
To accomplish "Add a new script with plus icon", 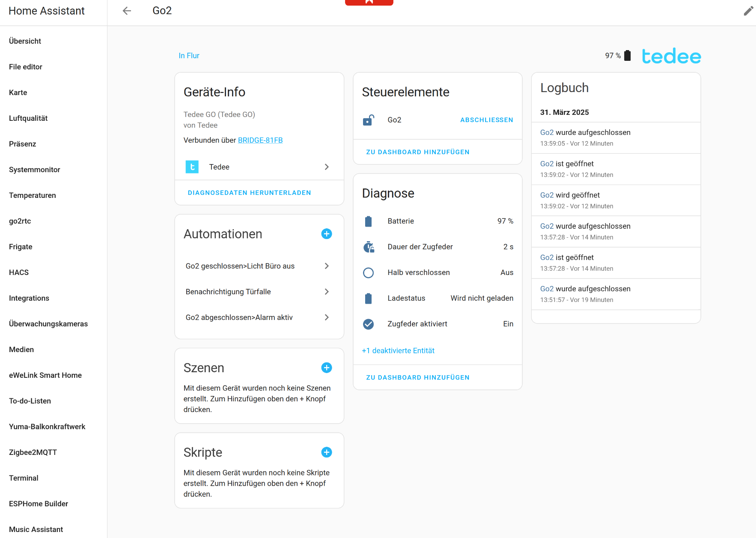I will 327,452.
